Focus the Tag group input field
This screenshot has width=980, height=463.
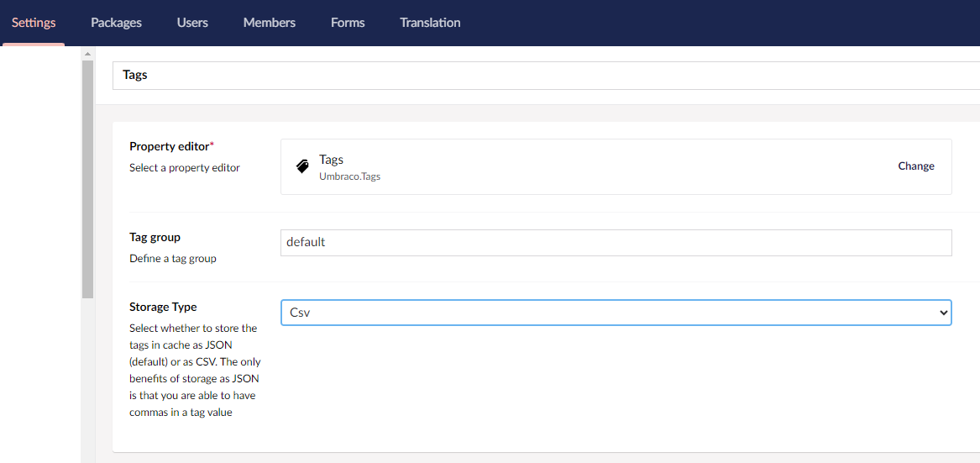coord(616,243)
